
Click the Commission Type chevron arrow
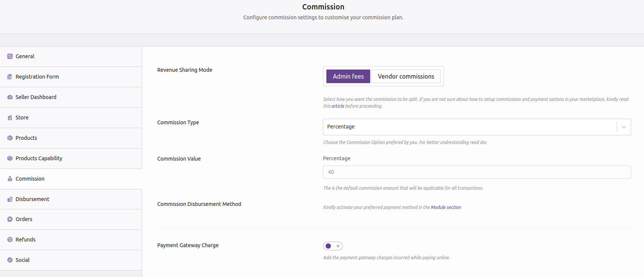[624, 127]
